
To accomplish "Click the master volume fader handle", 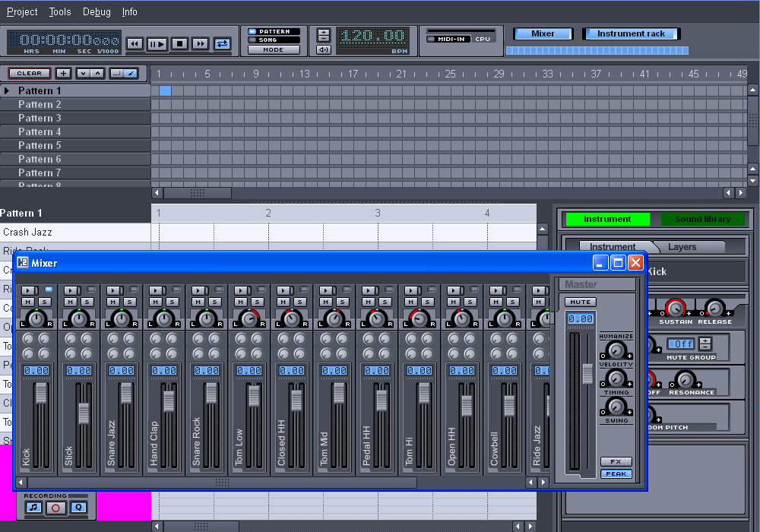I will [x=587, y=374].
